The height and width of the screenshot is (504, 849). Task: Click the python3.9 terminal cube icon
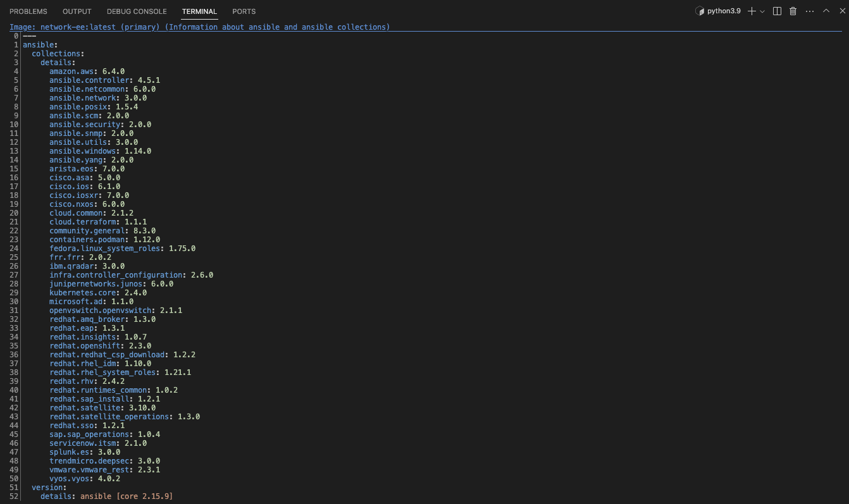(700, 11)
